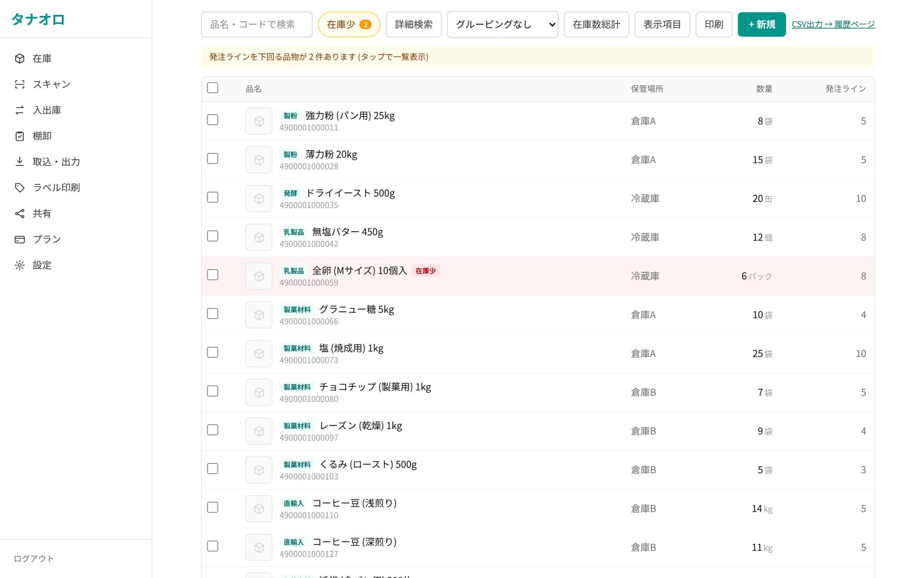Check the ドライイースト 500g row checkbox
924x578 pixels.
click(213, 197)
